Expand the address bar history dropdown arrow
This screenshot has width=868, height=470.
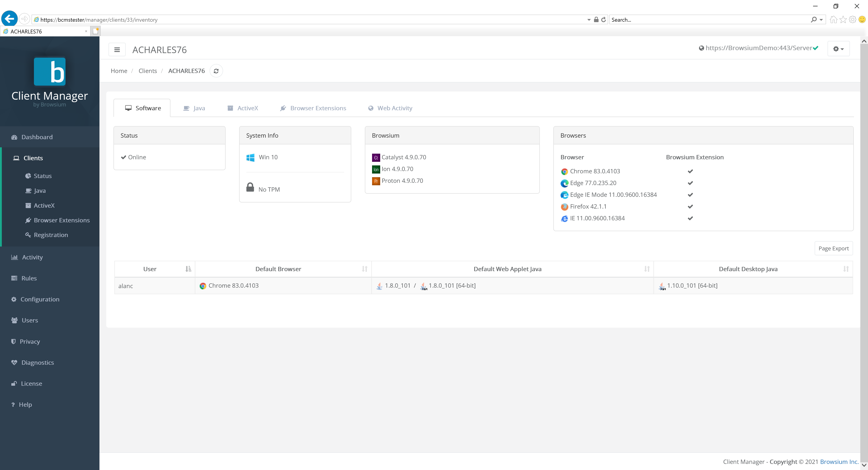(x=589, y=20)
